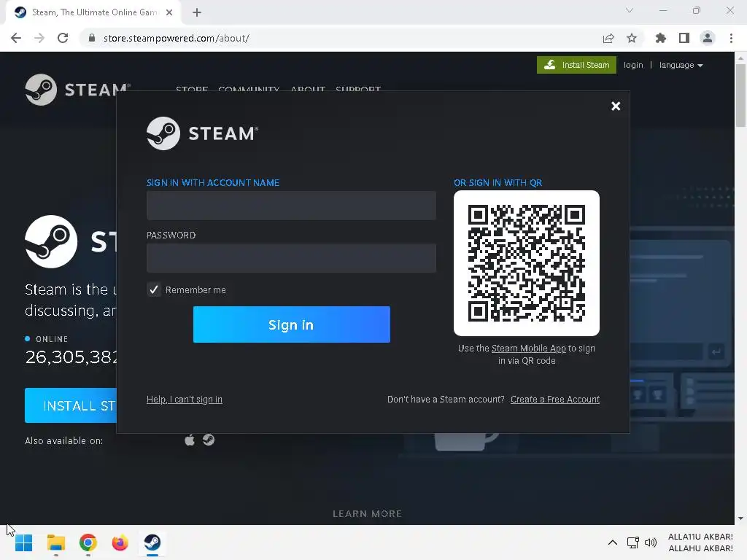Viewport: 747px width, 560px height.
Task: Open Firefox from the taskbar
Action: pos(120,542)
